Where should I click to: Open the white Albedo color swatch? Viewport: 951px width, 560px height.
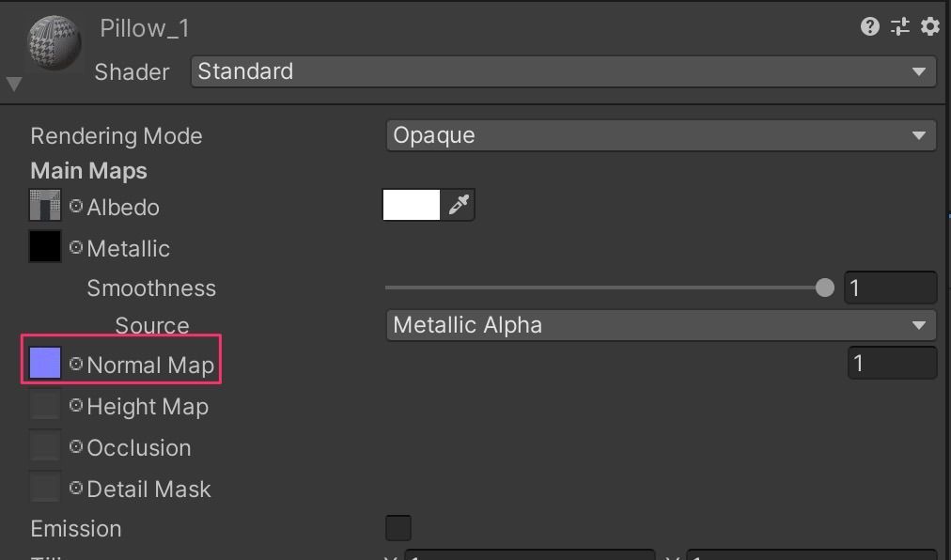(x=411, y=204)
